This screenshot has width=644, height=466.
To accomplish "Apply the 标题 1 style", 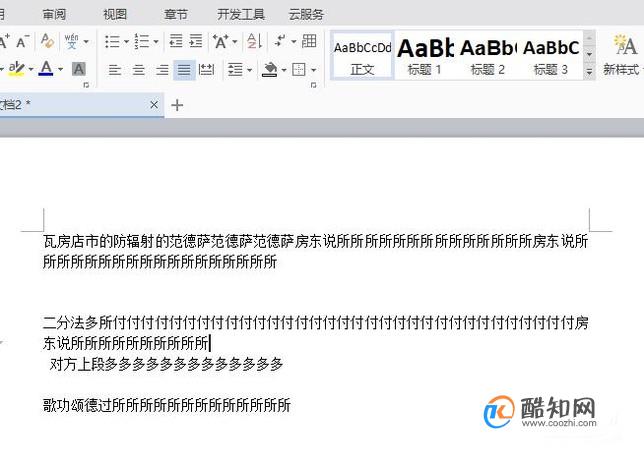I will (425, 56).
